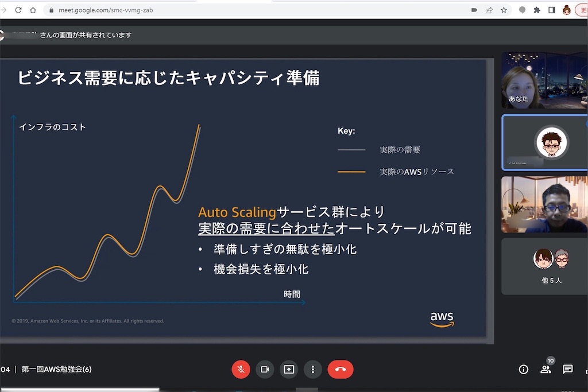Expand the 他5人 other participants tile
This screenshot has height=392, width=588.
tap(544, 266)
